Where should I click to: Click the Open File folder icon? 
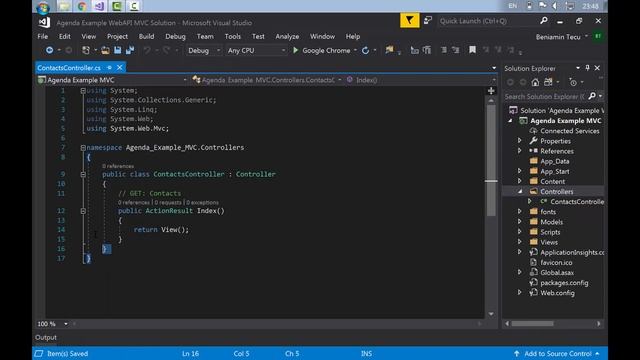105,50
